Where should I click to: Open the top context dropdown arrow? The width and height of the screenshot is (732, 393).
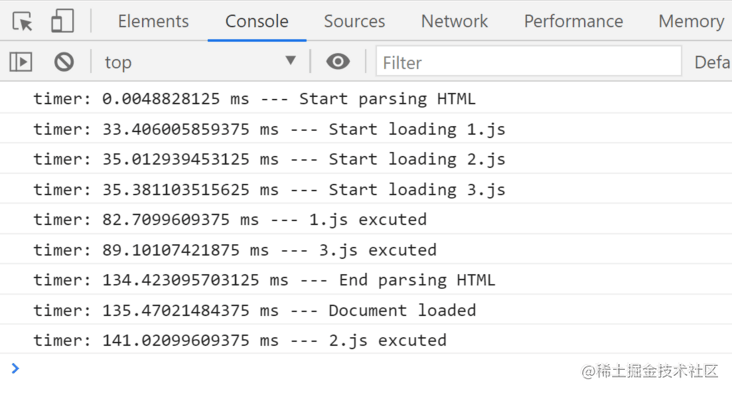tap(291, 61)
